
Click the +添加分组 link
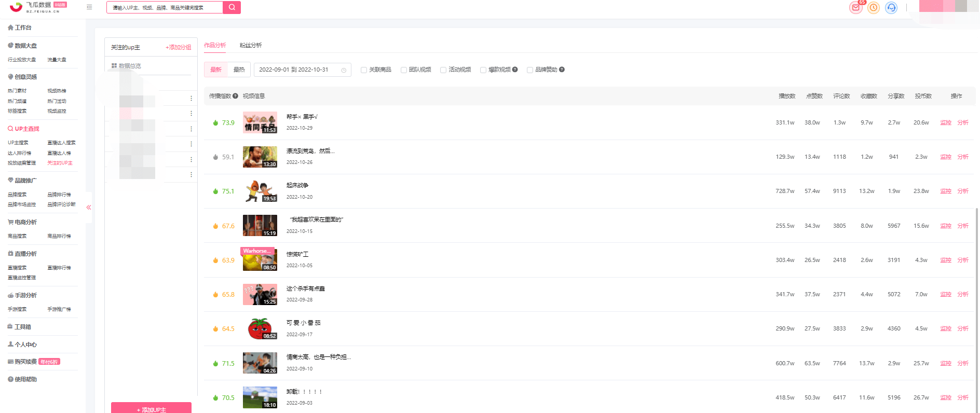178,47
